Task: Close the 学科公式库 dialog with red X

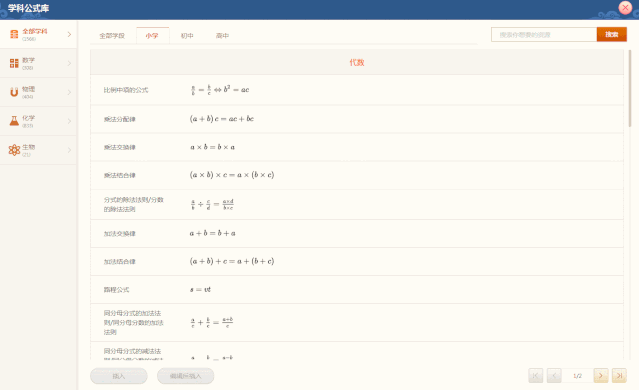Action: point(625,7)
